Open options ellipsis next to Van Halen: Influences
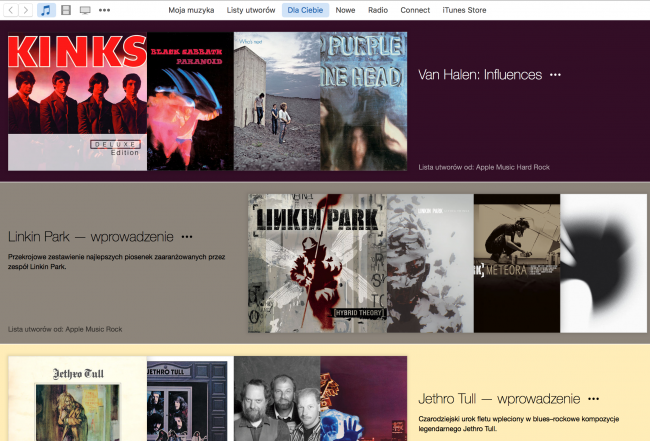This screenshot has width=650, height=441. click(x=555, y=75)
